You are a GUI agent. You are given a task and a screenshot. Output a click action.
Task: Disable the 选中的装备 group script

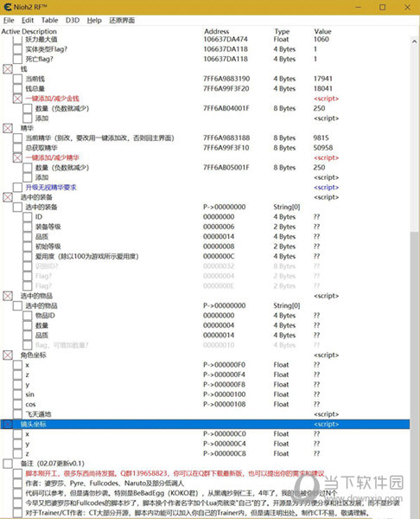(8, 197)
